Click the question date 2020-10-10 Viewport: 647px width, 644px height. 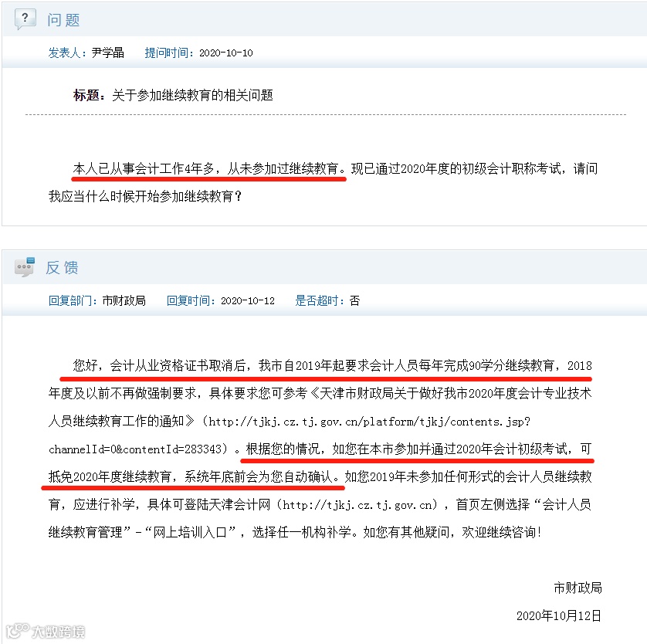[x=225, y=53]
